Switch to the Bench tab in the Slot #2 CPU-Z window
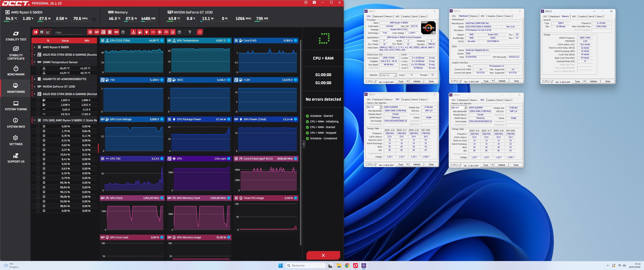This screenshot has height=270, width=644. click(x=415, y=100)
